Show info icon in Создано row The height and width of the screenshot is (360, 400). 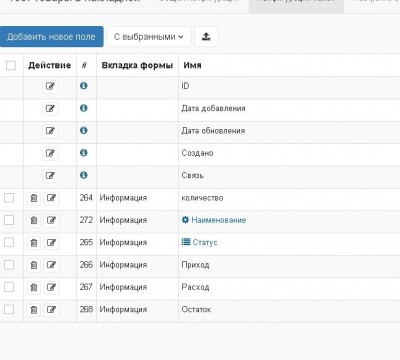pos(84,153)
